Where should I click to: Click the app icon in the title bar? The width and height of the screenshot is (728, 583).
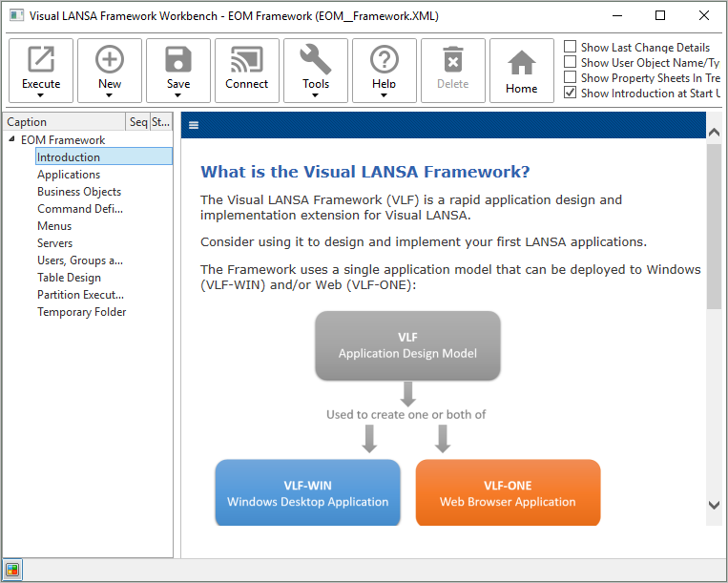click(17, 16)
